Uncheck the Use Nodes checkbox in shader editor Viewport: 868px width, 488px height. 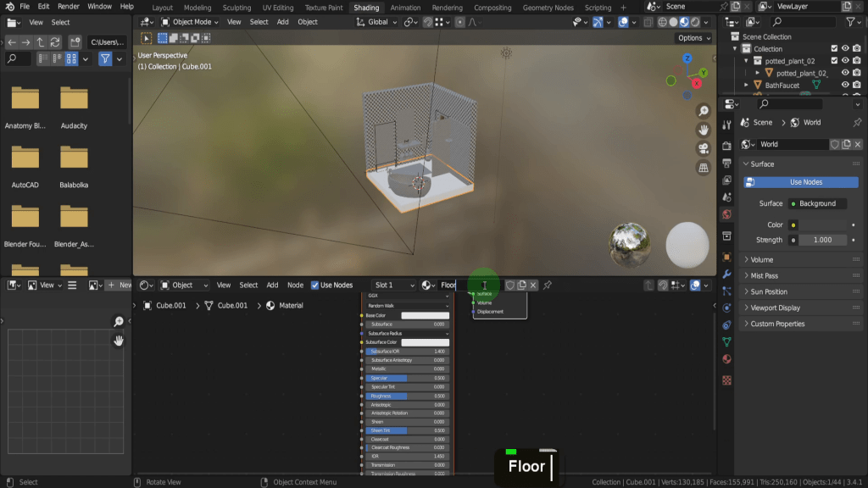[x=315, y=286]
